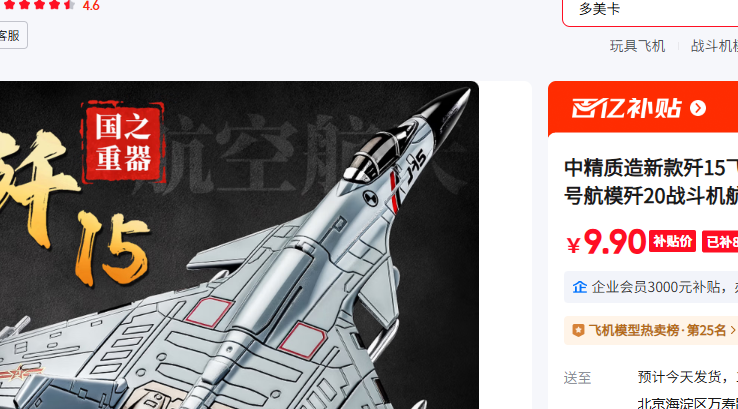The height and width of the screenshot is (409, 738).
Task: Click the ¥9.90 price
Action: click(x=606, y=242)
